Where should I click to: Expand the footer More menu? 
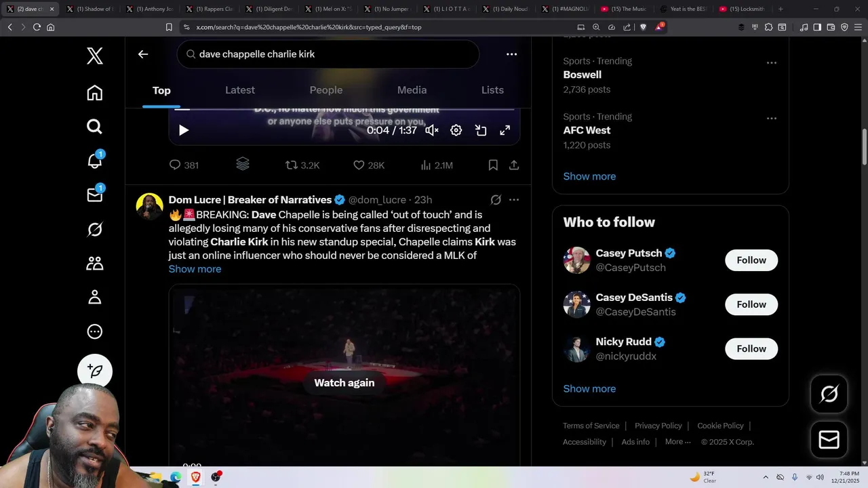click(678, 442)
